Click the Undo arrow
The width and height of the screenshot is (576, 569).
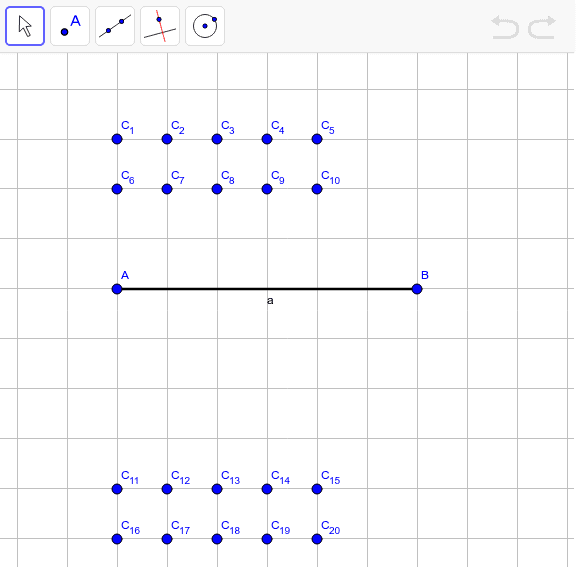pyautogui.click(x=505, y=27)
